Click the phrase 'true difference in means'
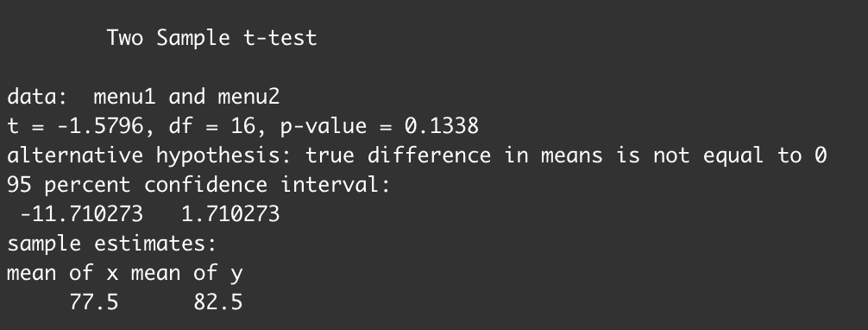 [x=453, y=156]
